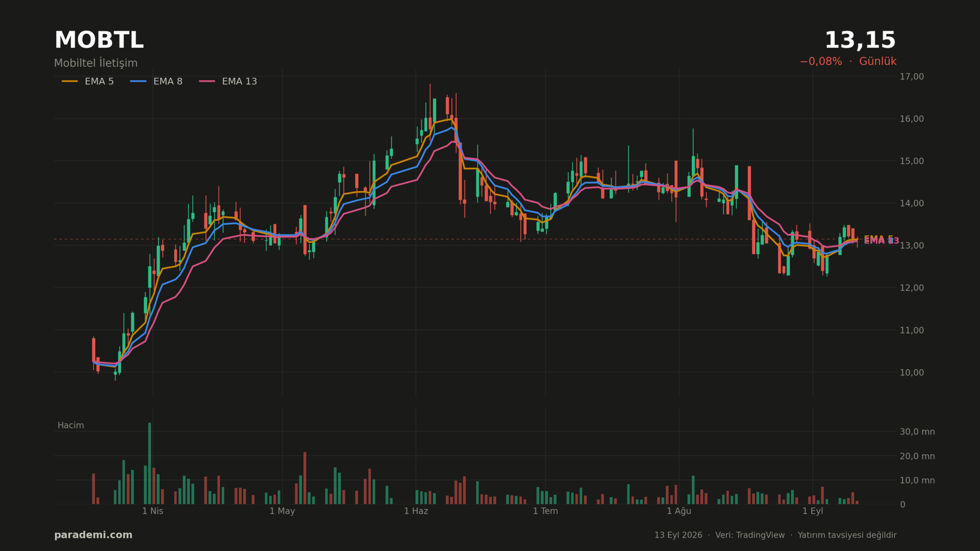Click the 30,0 mn volume axis label

click(917, 432)
